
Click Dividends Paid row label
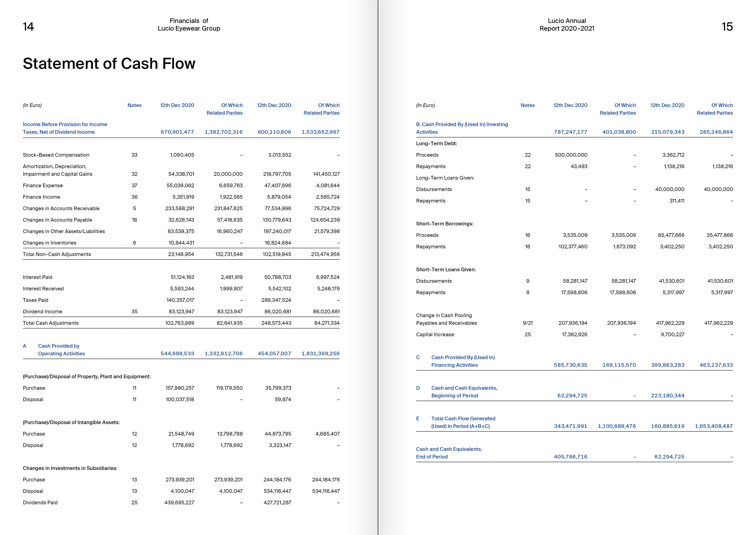[40, 503]
